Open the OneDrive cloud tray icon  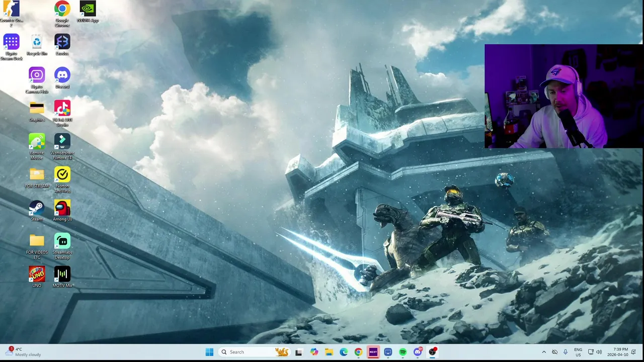point(554,352)
